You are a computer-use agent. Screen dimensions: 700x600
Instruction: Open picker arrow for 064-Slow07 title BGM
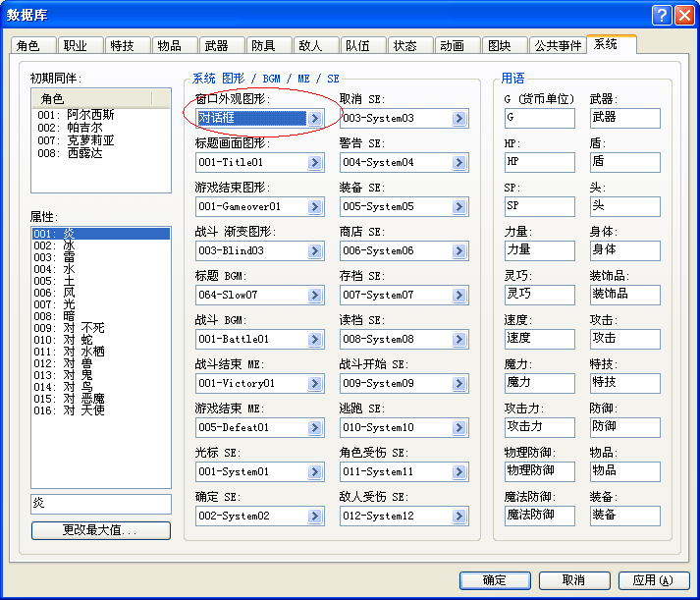(x=315, y=295)
